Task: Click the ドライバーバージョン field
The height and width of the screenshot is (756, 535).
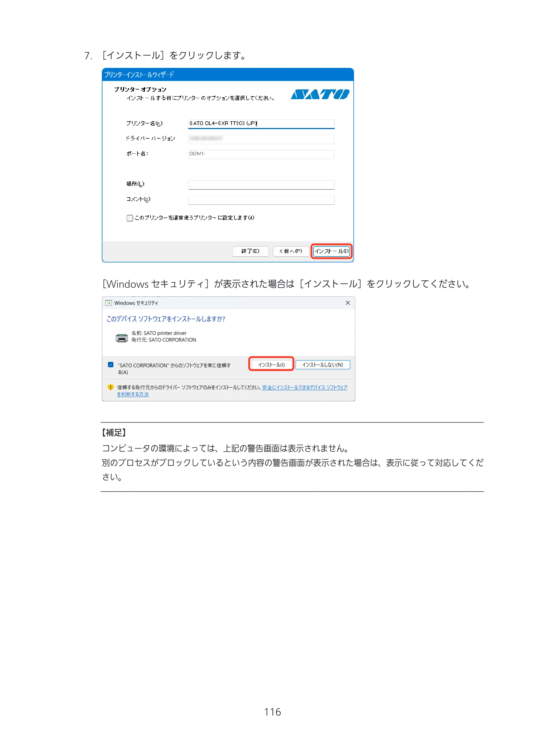Action: click(x=261, y=139)
